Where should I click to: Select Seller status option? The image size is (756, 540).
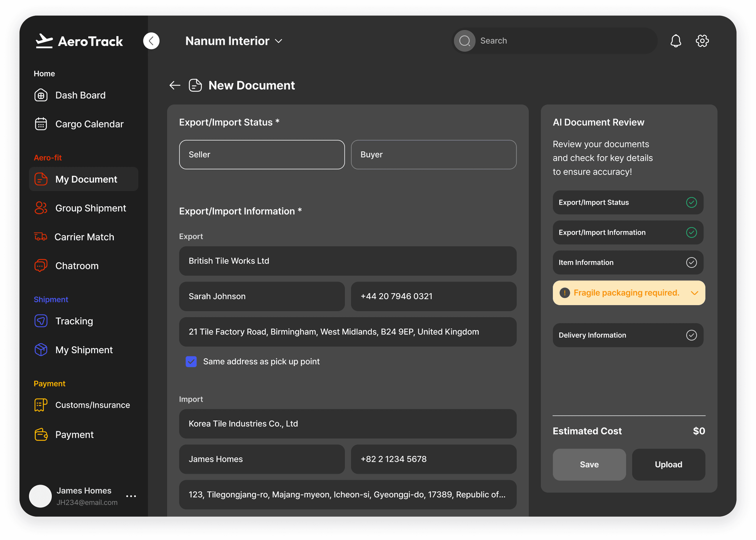click(262, 155)
